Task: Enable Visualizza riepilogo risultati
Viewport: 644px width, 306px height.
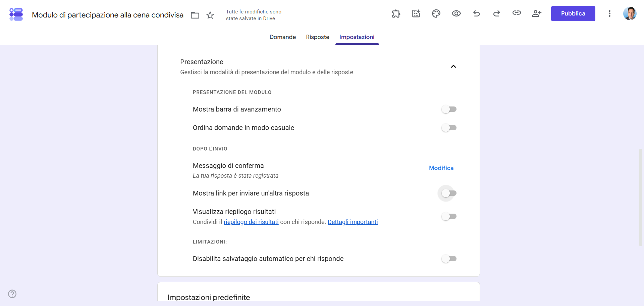Action: coord(449,216)
